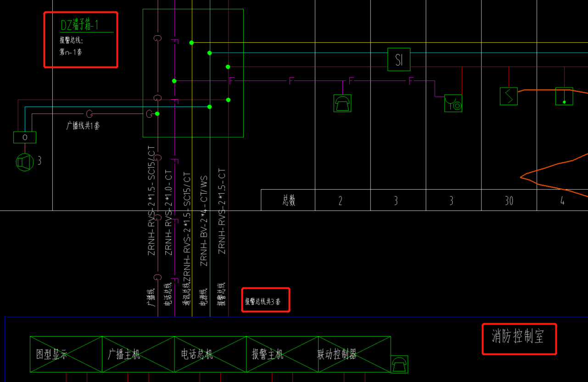Pick the zigzag S detector symbol
This screenshot has height=382, width=588.
point(509,96)
